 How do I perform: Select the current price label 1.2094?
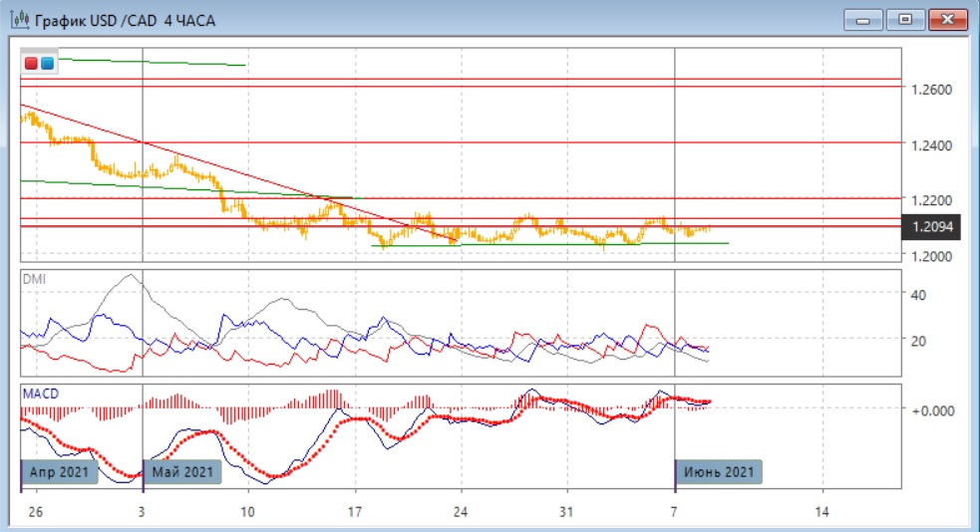coord(931,228)
